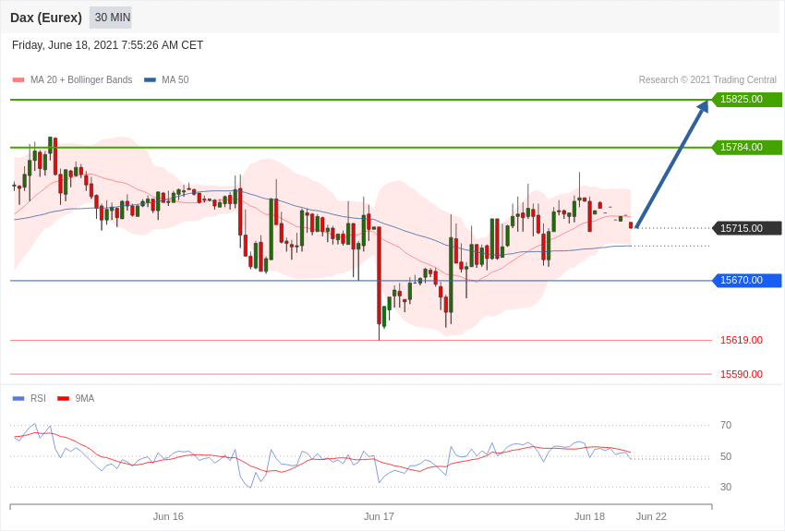Viewport: 785px width, 532px height.
Task: Click the RSI 30 level label
Action: click(726, 487)
